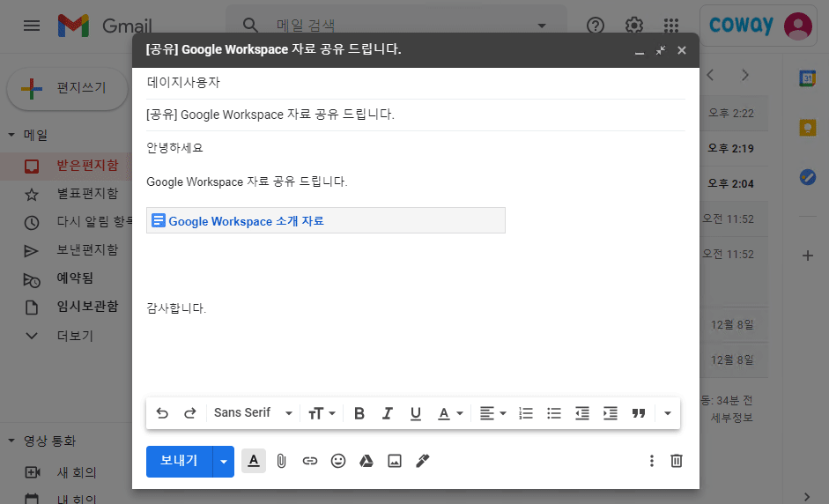This screenshot has width=829, height=504.
Task: Toggle italic formatting
Action: tap(388, 413)
